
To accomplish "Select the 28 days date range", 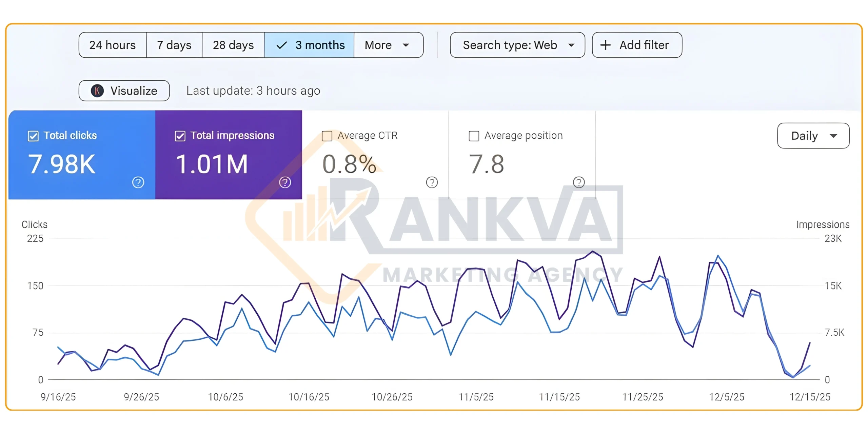I will click(x=233, y=45).
